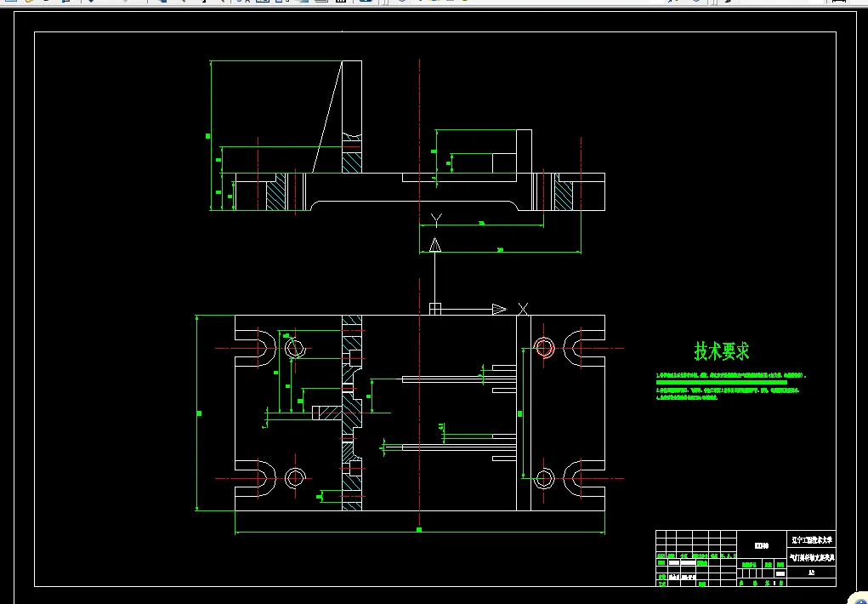Click the Y axis label of UCS icon
The height and width of the screenshot is (604, 868).
pyautogui.click(x=436, y=220)
